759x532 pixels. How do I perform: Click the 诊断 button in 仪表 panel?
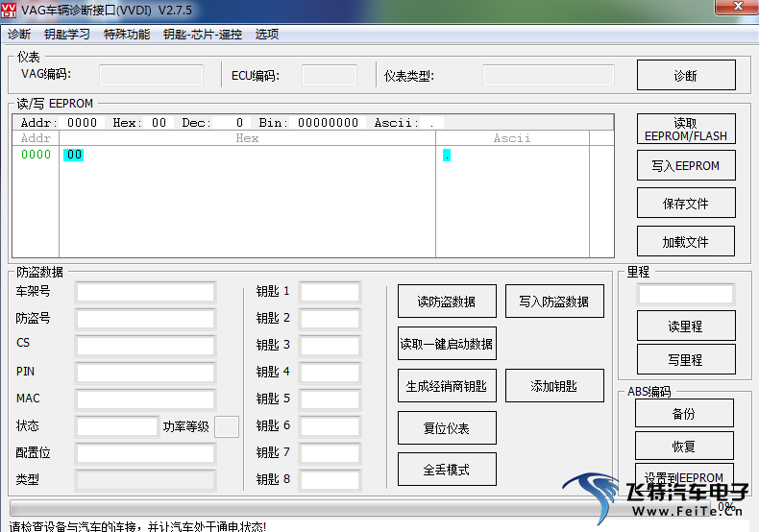[686, 75]
